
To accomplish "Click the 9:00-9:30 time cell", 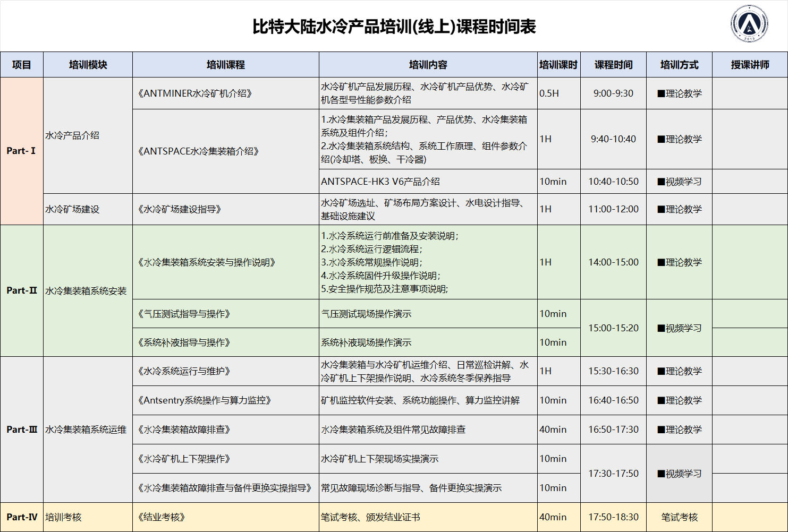I will point(614,93).
